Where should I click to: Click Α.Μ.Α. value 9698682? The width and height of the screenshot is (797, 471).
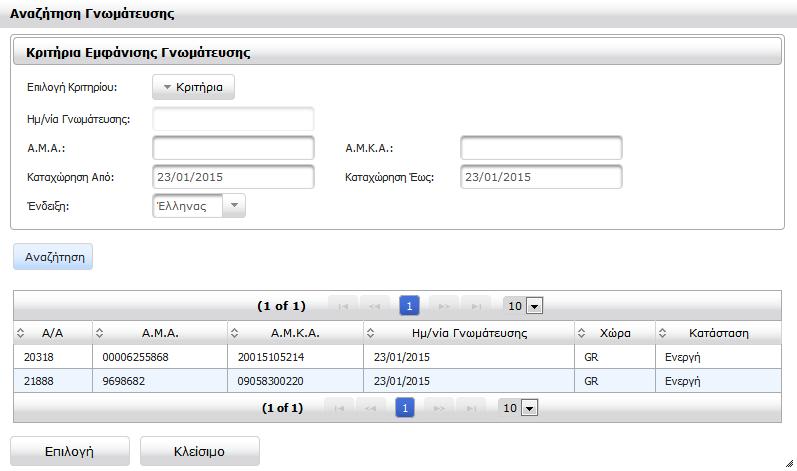(x=124, y=381)
